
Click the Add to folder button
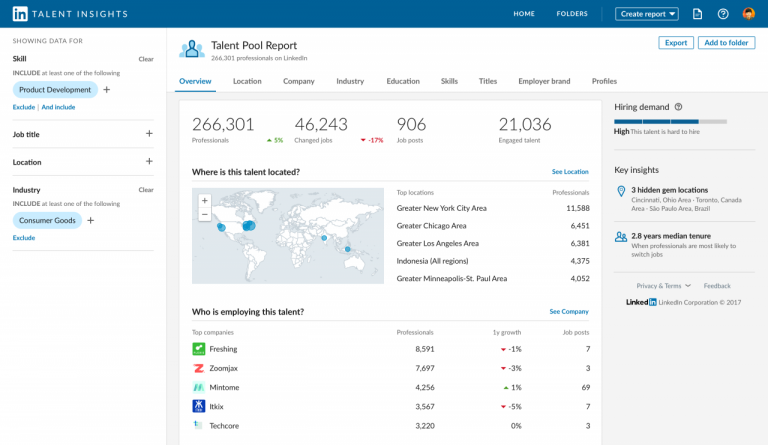(x=726, y=43)
